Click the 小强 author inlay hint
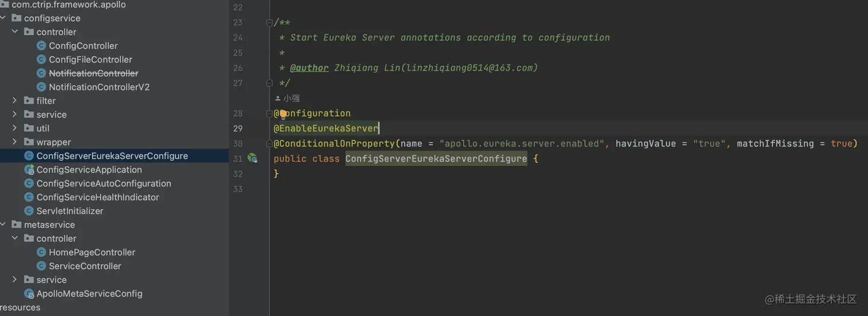This screenshot has height=316, width=868. pos(292,99)
